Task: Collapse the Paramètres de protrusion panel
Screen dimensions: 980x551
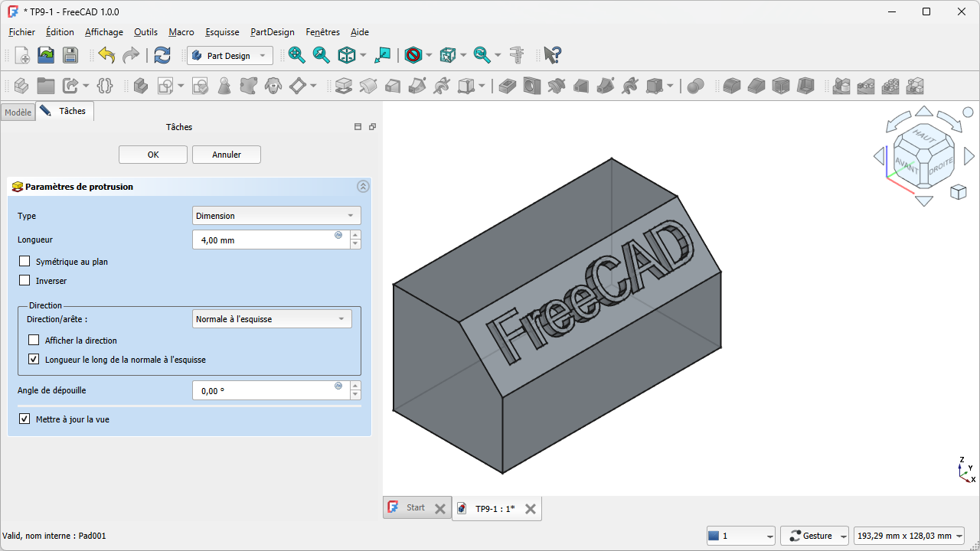Action: point(363,187)
